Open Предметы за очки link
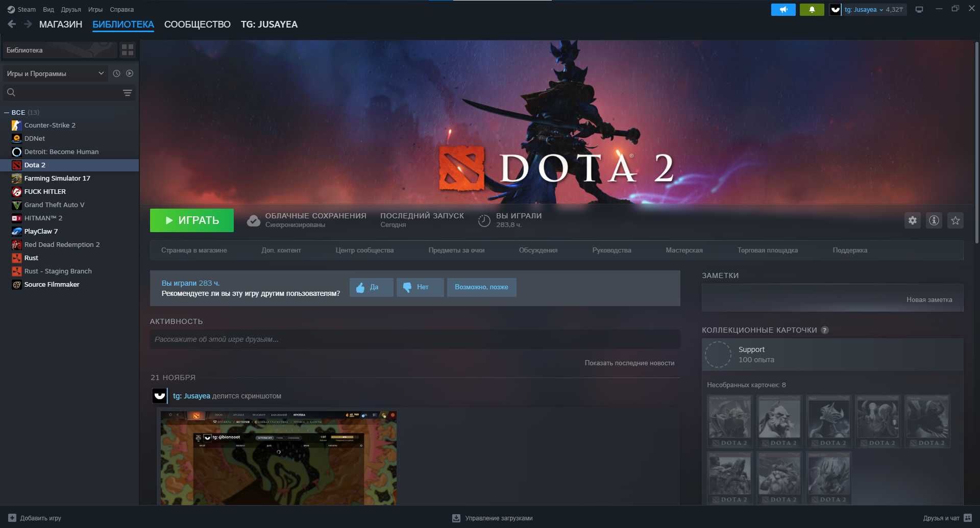Viewport: 980px width, 528px height. [x=456, y=250]
